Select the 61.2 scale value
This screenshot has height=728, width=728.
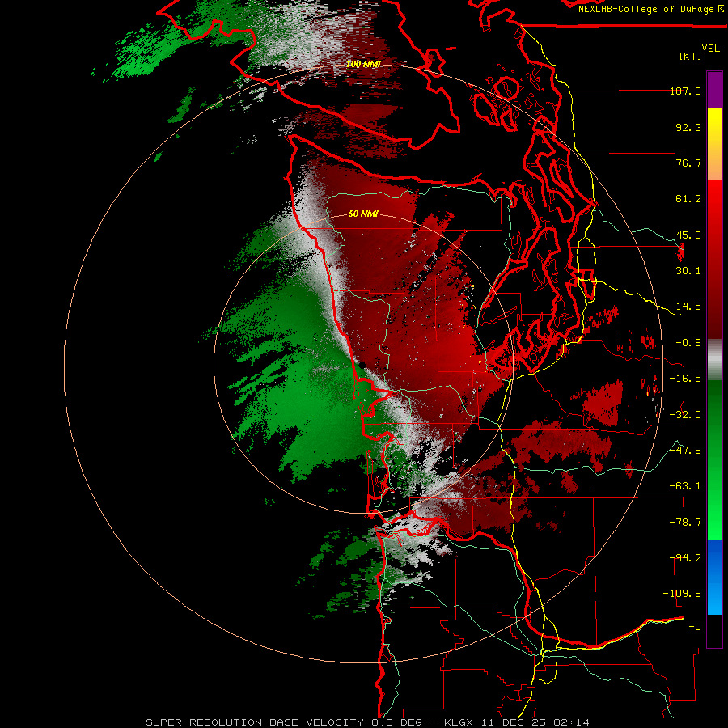[688, 199]
